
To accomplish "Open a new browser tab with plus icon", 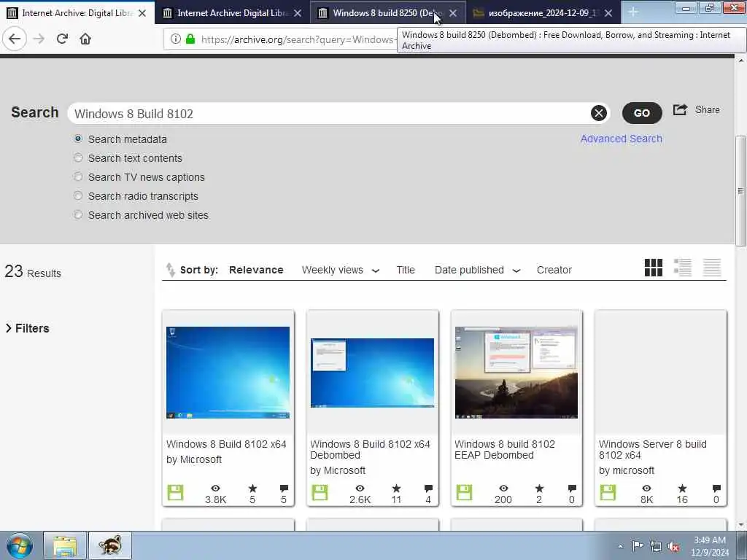I will tap(632, 12).
